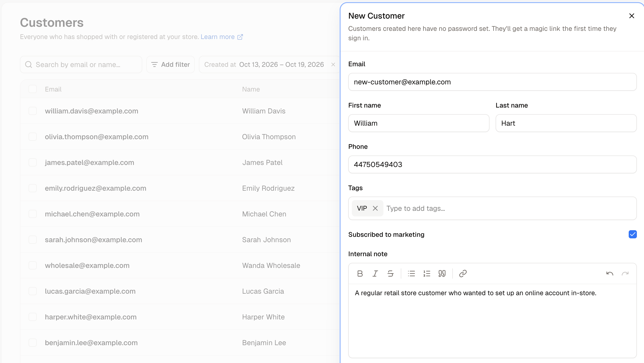644x363 pixels.
Task: Click the Type to add tags input
Action: 509,208
